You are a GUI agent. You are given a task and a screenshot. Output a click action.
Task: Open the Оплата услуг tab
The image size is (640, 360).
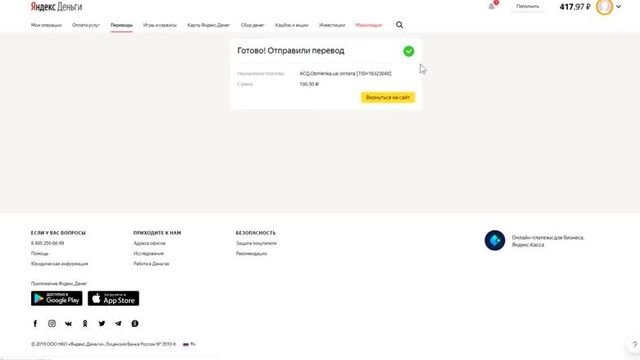(86, 25)
